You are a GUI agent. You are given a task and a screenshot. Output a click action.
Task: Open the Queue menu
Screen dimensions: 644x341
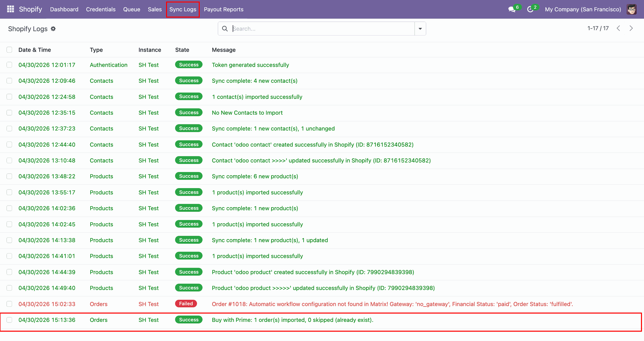[x=131, y=9]
